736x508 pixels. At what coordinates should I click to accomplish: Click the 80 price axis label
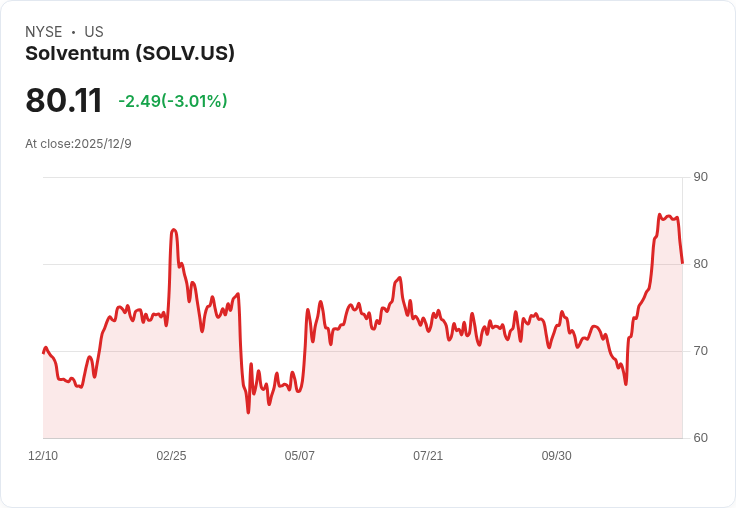(700, 264)
